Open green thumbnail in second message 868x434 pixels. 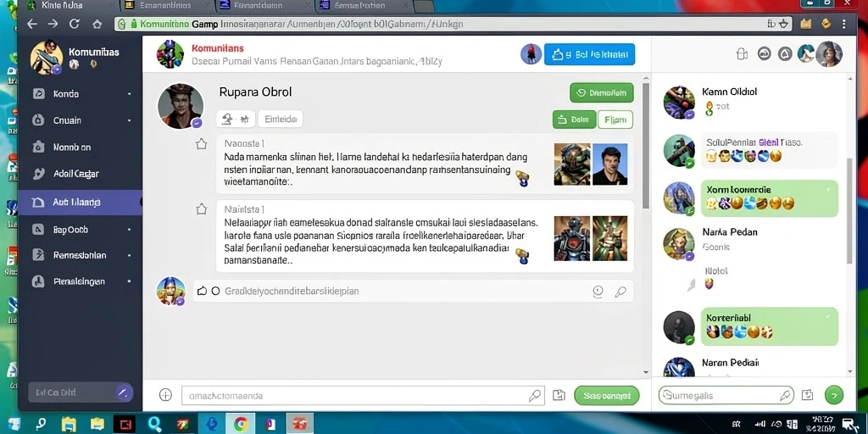(610, 238)
